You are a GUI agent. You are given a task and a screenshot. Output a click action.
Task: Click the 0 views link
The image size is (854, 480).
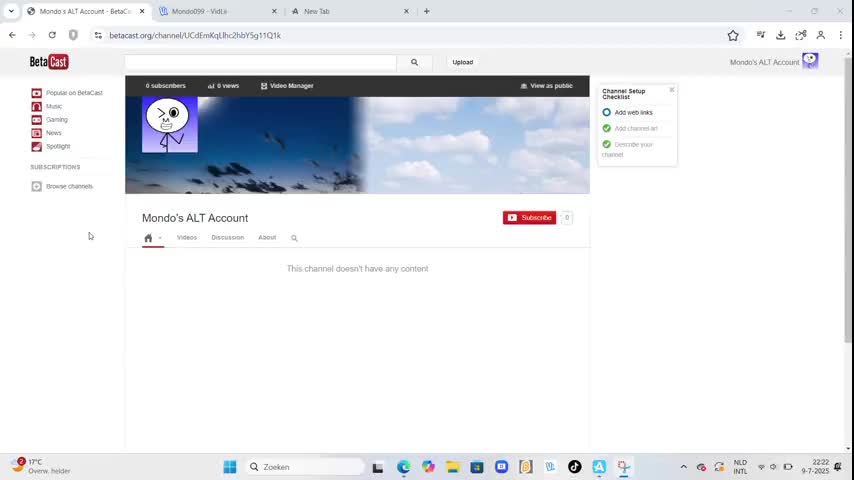click(223, 86)
